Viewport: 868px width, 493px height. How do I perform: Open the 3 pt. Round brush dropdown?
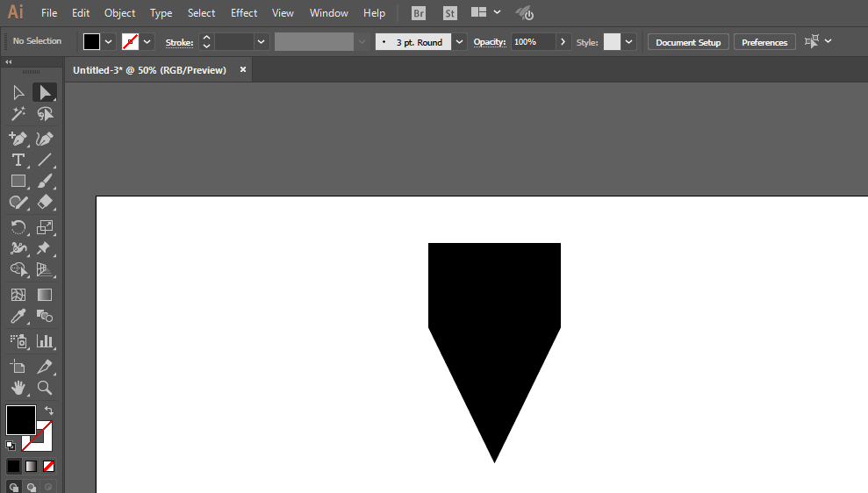point(459,42)
